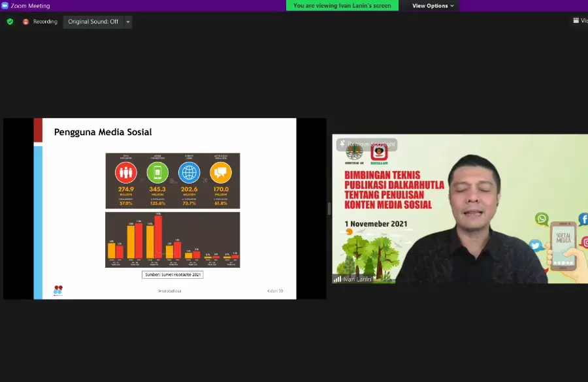Click the "73.7%" percentage on the slide
The width and height of the screenshot is (588, 382).
189,203
